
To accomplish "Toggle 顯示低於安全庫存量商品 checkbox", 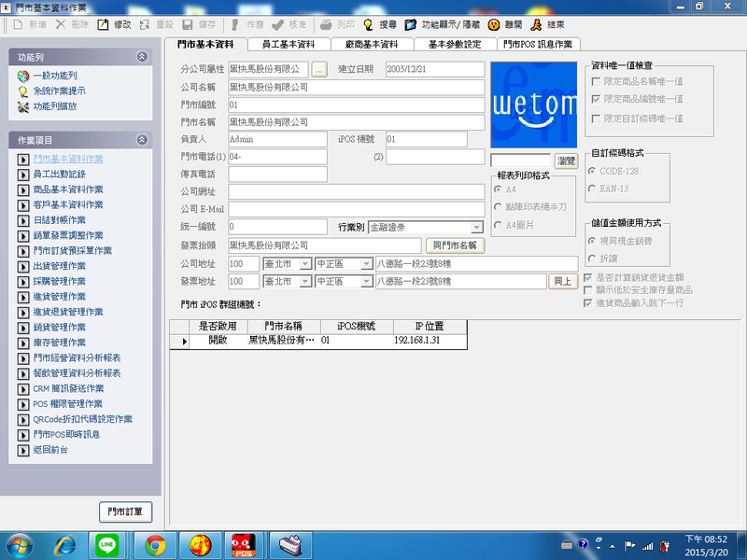I will tap(588, 290).
